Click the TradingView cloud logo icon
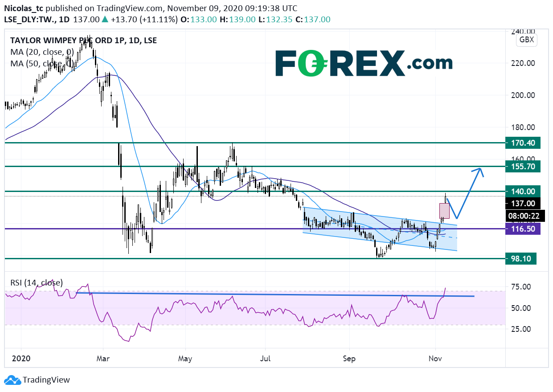Image resolution: width=553 pixels, height=392 pixels. pyautogui.click(x=12, y=380)
